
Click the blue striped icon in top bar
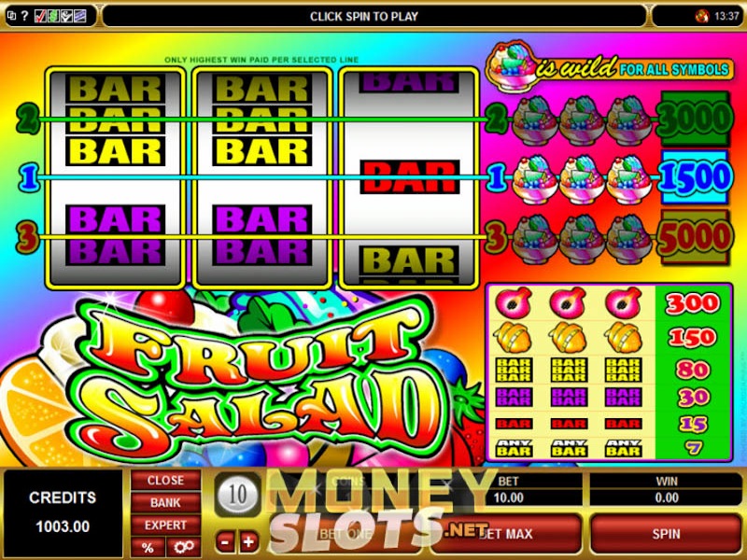(x=80, y=17)
